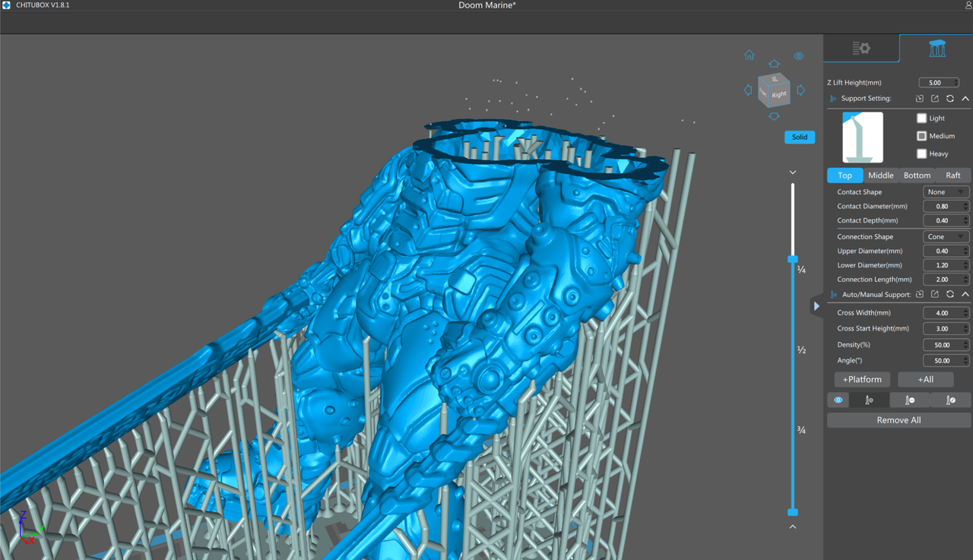Image resolution: width=973 pixels, height=560 pixels.
Task: Click the +All supports button
Action: (x=925, y=379)
